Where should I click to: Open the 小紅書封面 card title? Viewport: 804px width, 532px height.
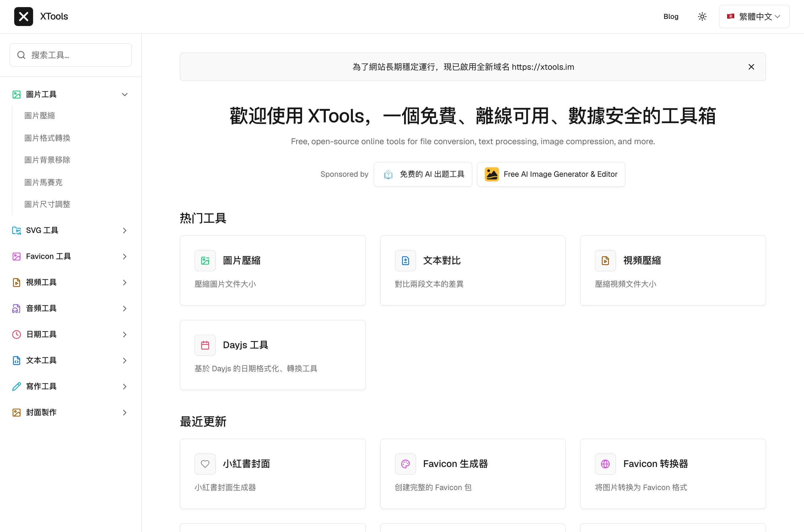246,464
